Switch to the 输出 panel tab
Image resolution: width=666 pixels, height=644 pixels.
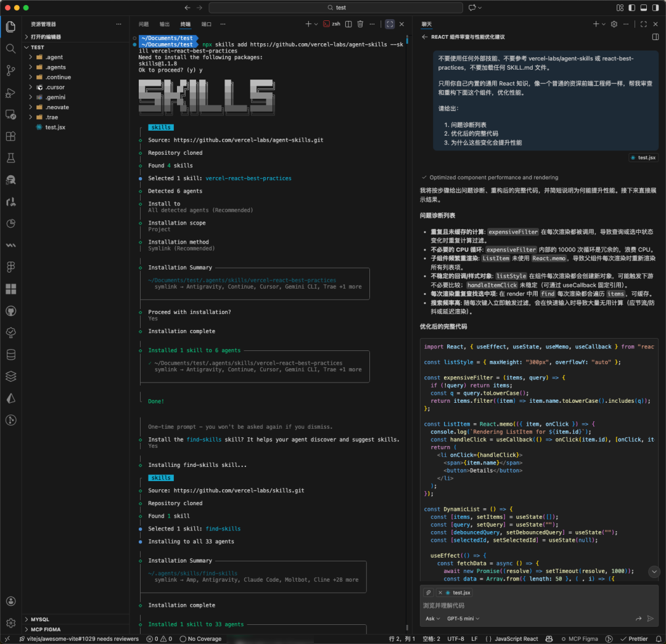pyautogui.click(x=164, y=24)
